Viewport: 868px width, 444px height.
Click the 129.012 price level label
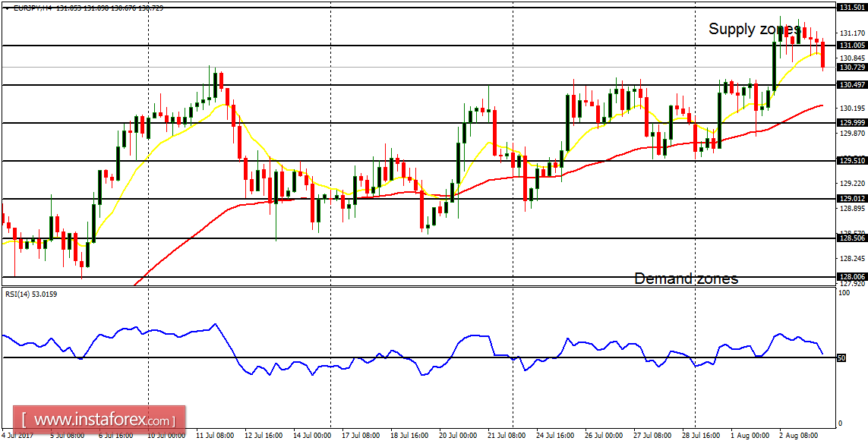click(852, 199)
